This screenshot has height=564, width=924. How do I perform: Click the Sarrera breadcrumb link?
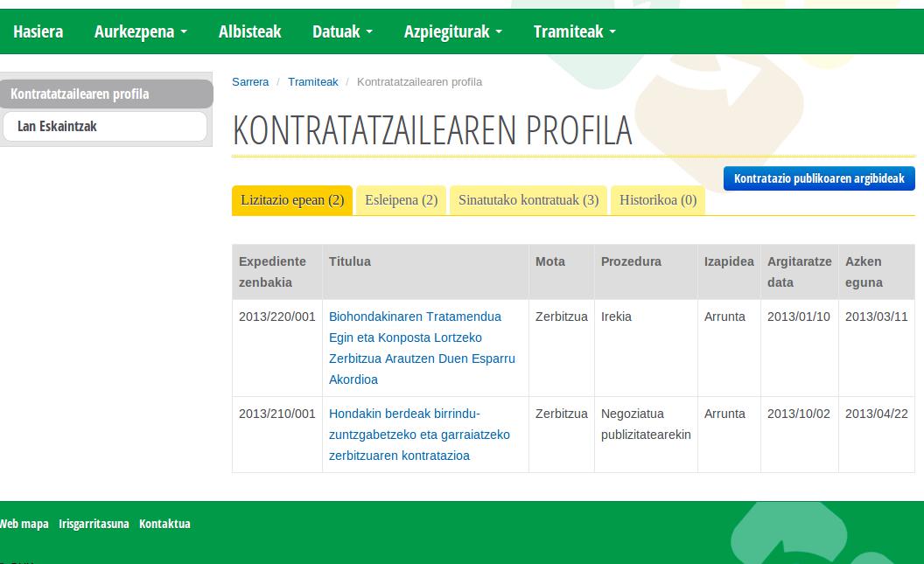(250, 81)
